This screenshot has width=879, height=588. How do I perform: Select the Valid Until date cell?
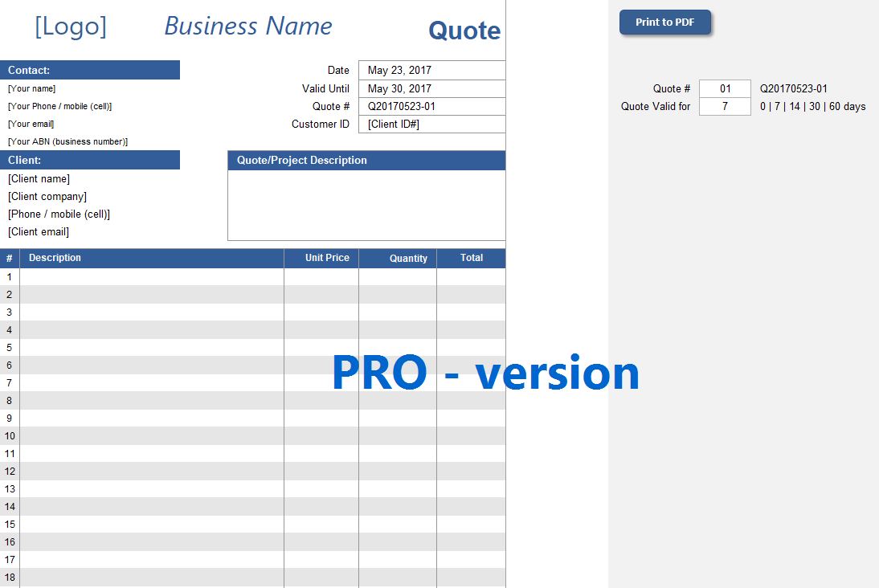pos(431,88)
